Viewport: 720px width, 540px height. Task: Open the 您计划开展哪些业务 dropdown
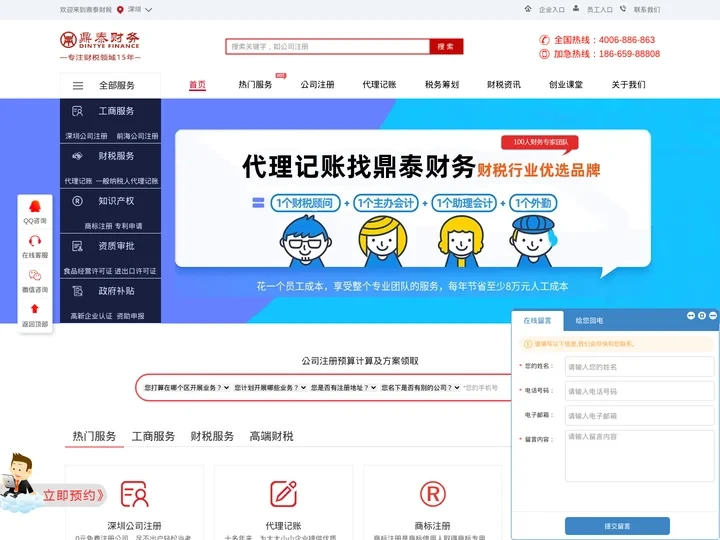click(270, 388)
